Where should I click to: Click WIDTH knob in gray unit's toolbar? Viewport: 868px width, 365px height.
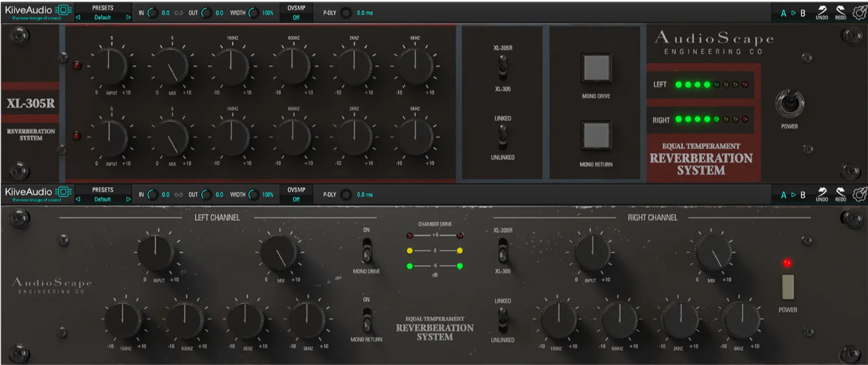click(254, 195)
